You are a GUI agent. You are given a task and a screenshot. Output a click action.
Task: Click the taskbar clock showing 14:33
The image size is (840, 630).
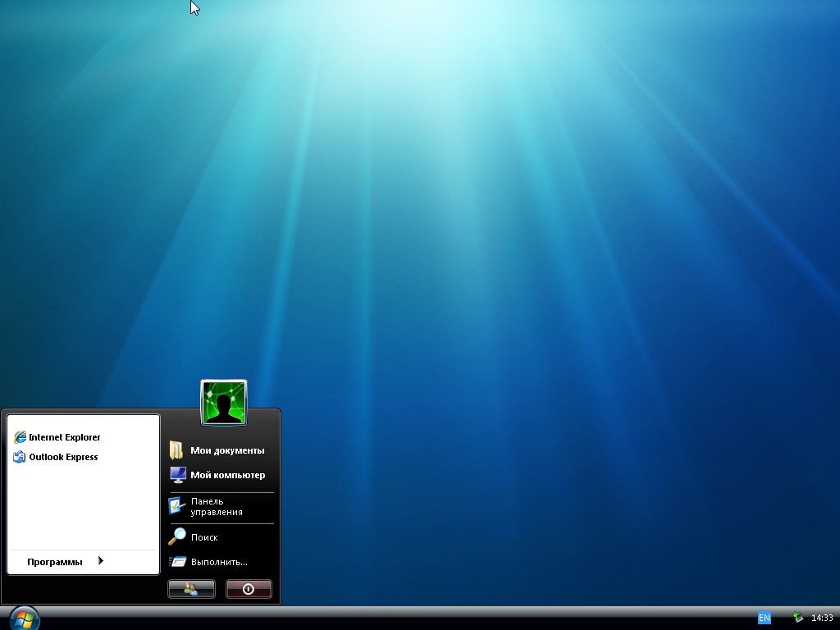tap(822, 618)
